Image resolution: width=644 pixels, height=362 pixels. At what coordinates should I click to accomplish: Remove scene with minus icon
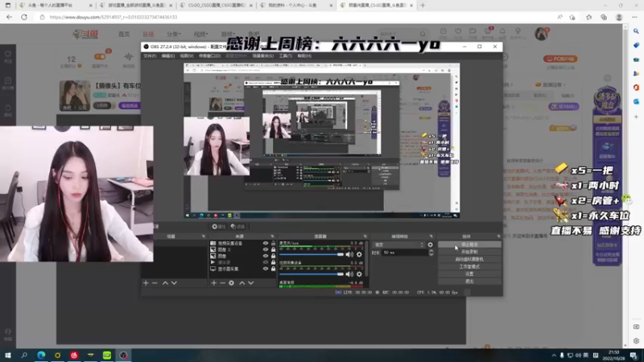[155, 283]
